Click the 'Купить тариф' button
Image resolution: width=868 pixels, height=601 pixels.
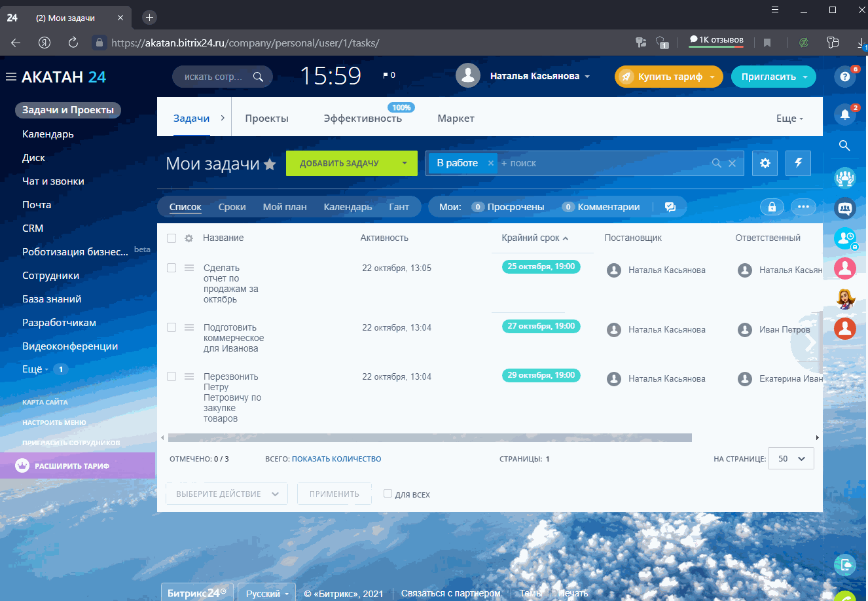[668, 77]
